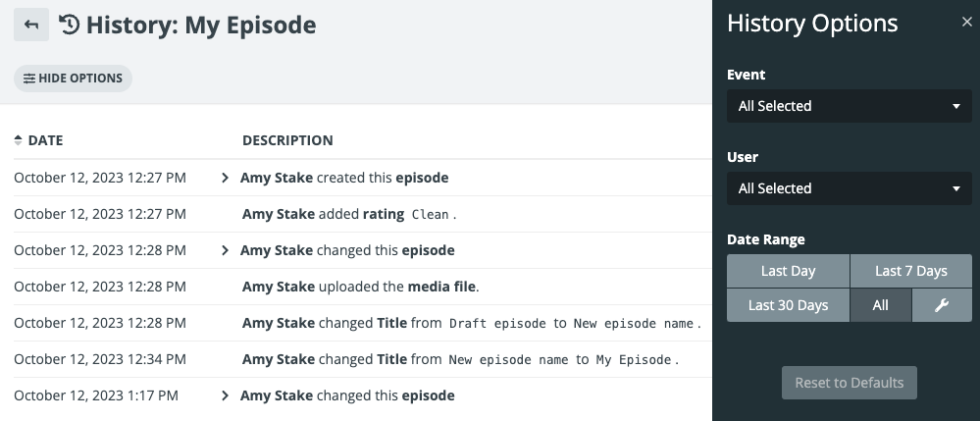Screen dimensions: 980x421
Task: Expand the 1:17 PM changed episode entry
Action: click(225, 395)
